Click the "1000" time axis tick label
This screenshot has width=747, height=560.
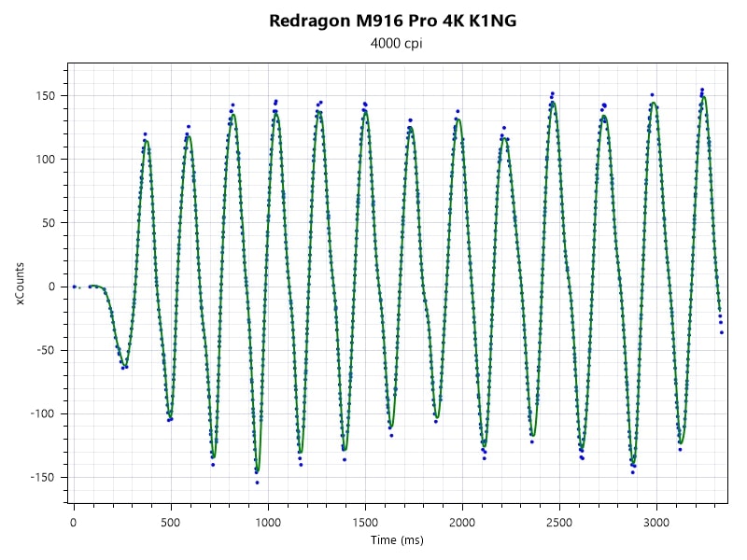268,523
